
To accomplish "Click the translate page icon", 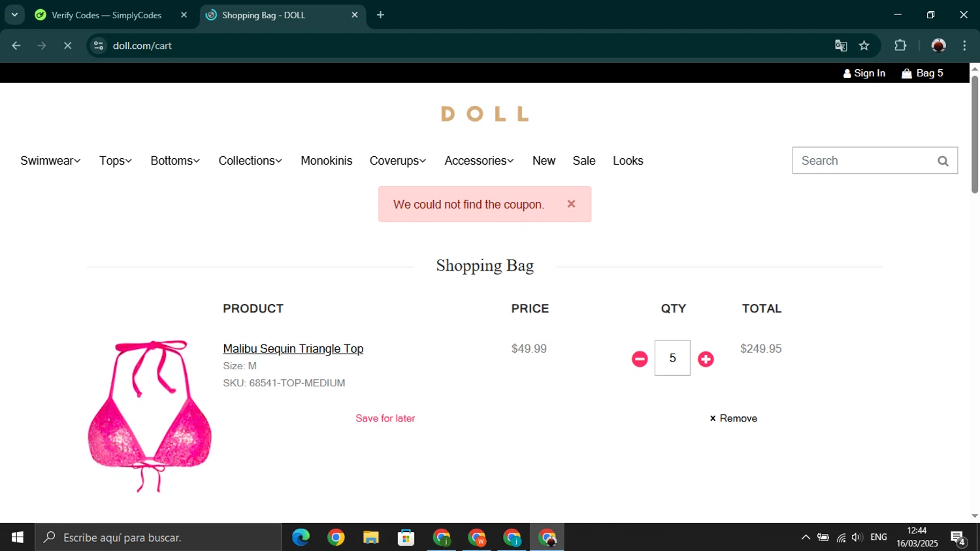I will 841,46.
